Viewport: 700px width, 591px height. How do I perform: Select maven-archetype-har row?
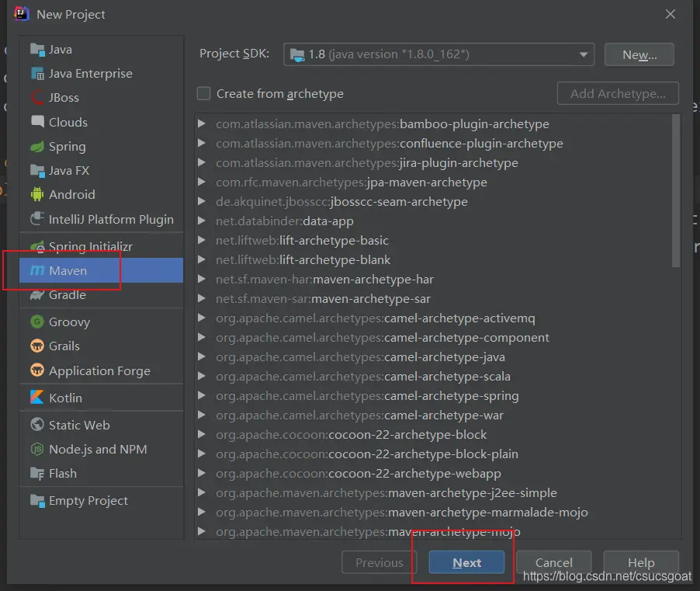pyautogui.click(x=438, y=280)
